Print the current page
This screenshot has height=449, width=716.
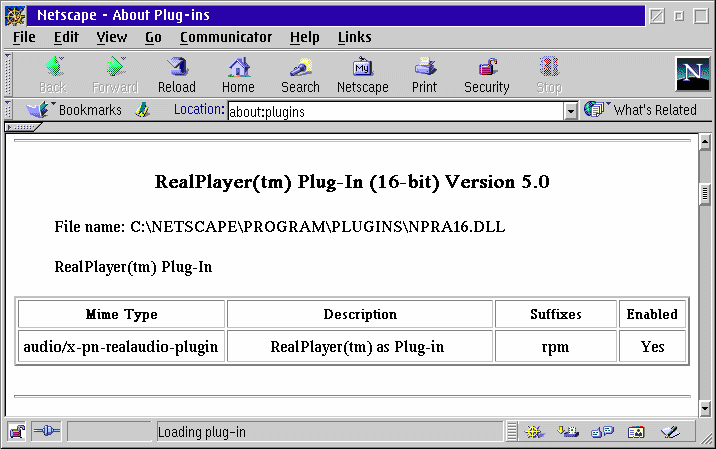pos(425,75)
